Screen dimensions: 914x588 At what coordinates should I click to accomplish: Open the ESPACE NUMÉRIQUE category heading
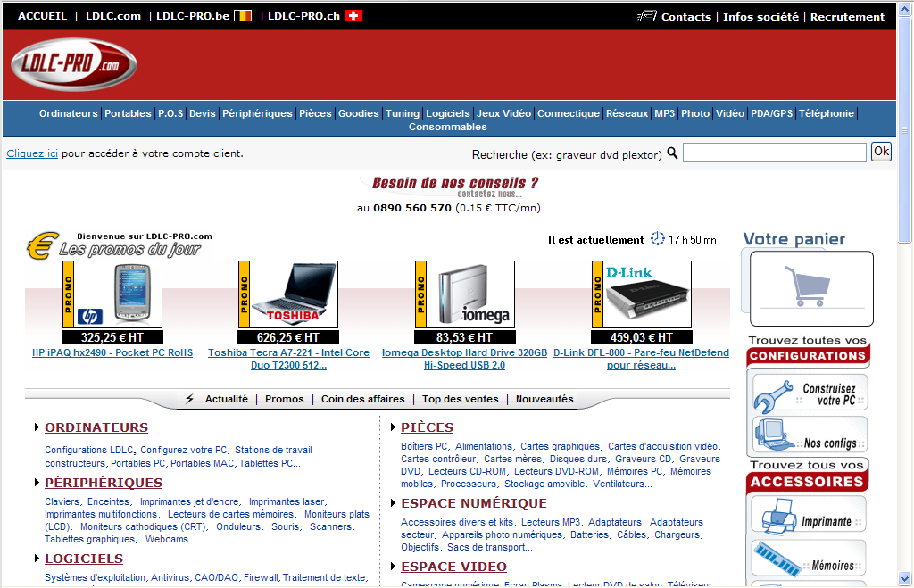tap(473, 503)
